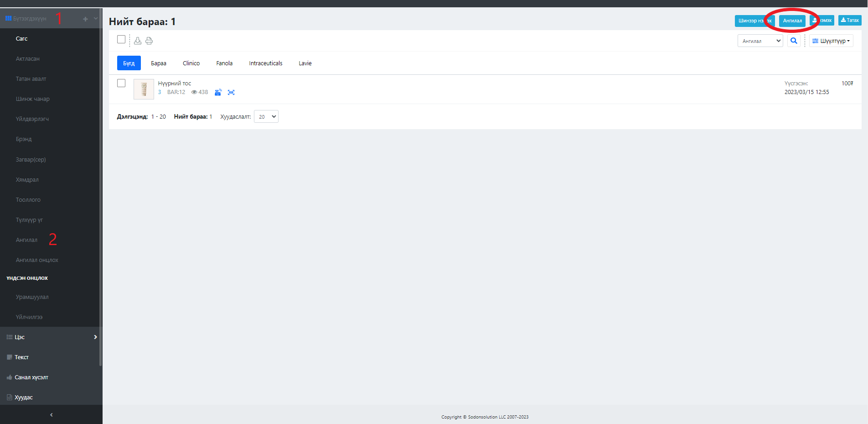Open the Шүүлтүүр filter dropdown
This screenshot has height=424, width=868.
831,41
